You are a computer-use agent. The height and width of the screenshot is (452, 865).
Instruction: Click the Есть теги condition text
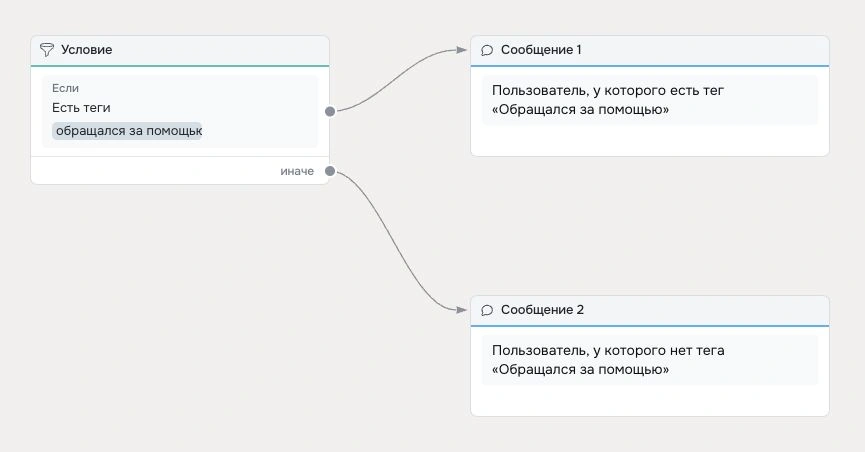(81, 108)
